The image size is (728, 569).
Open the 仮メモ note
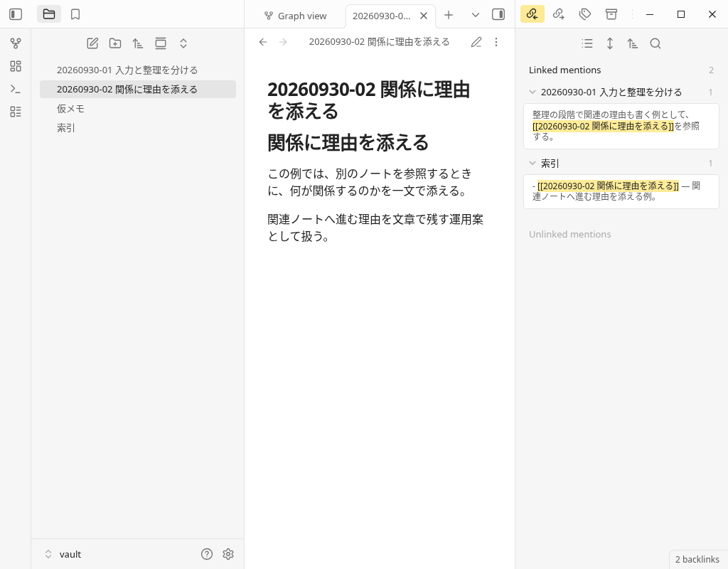[138, 109]
